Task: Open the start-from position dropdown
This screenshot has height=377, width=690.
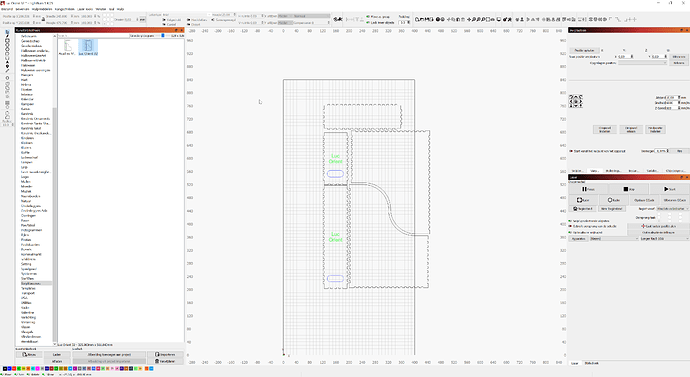Action: 672,209
